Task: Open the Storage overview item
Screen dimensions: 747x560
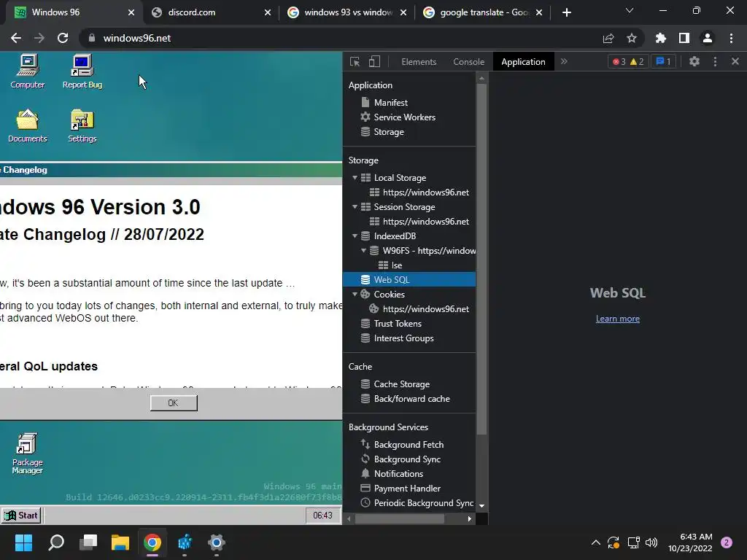Action: (x=389, y=132)
